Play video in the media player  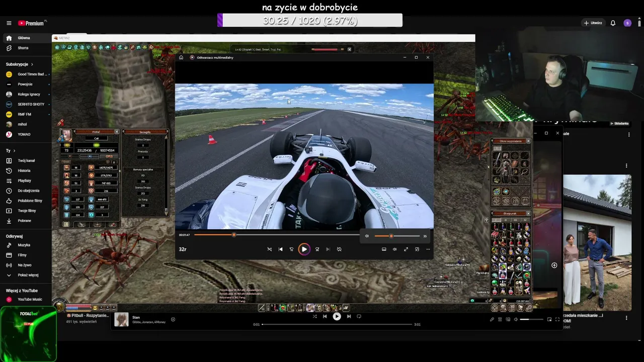304,249
